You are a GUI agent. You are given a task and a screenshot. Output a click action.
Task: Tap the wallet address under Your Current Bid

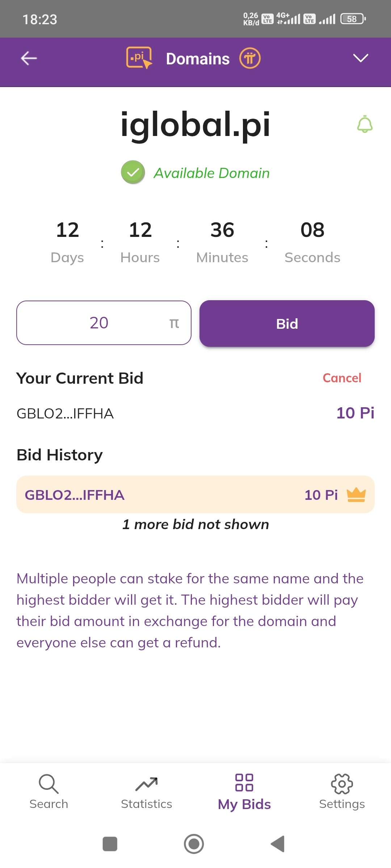(65, 413)
